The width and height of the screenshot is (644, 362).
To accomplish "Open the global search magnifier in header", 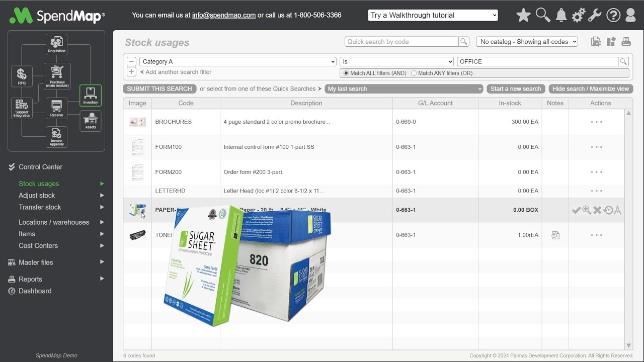I will click(543, 15).
